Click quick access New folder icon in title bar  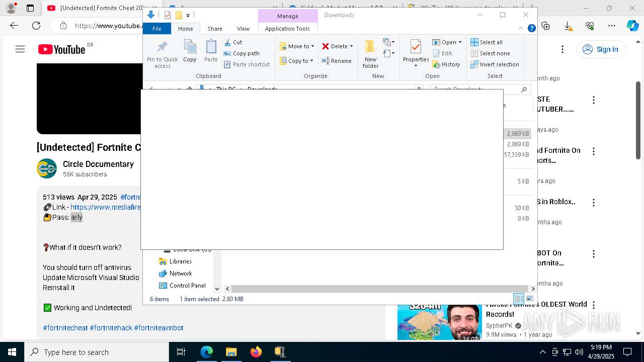178,15
